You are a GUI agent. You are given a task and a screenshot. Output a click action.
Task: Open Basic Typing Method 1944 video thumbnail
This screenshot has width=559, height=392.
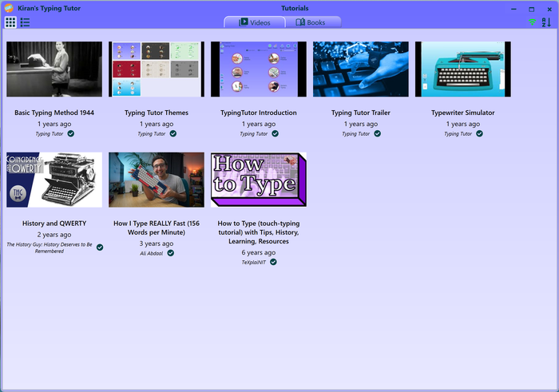tap(54, 69)
